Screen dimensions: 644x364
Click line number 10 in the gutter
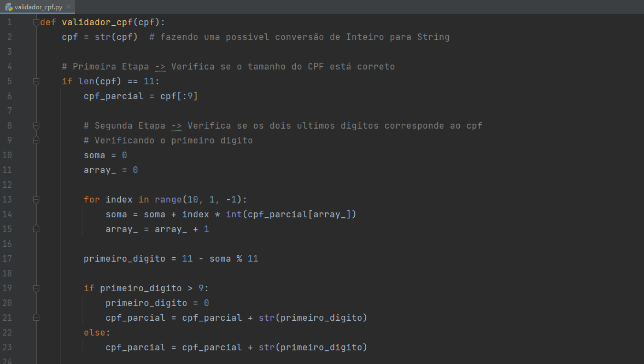tap(7, 155)
